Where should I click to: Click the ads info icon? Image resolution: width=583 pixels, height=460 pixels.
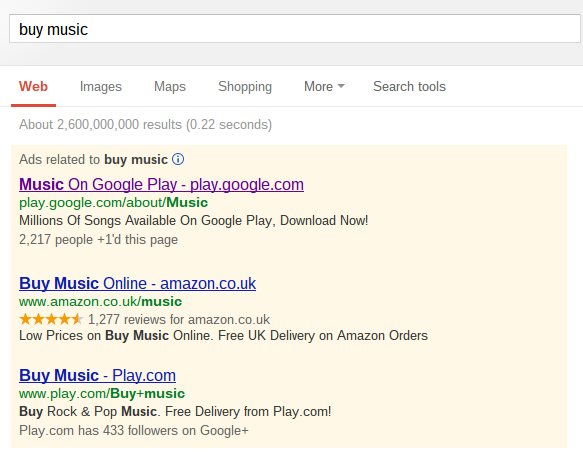178,159
